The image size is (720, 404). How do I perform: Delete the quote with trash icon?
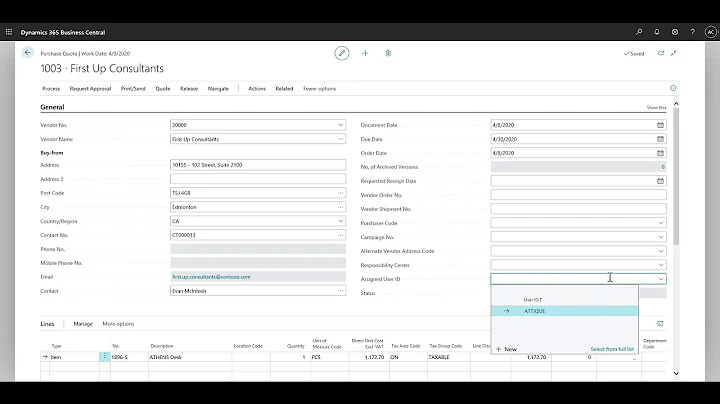(388, 53)
